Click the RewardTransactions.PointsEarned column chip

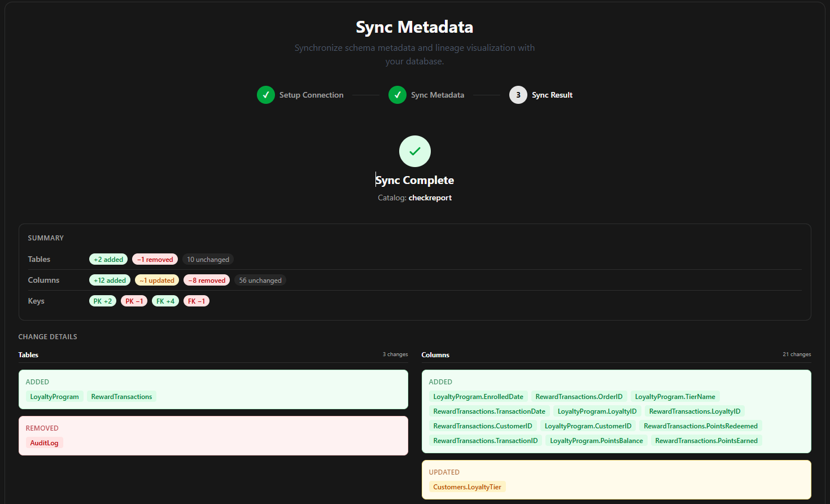pos(706,440)
